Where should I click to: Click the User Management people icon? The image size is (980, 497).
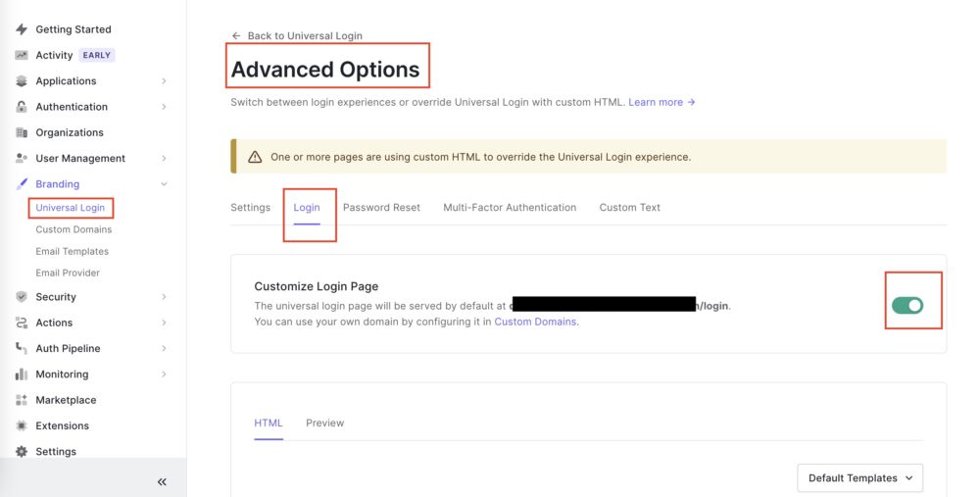click(22, 158)
